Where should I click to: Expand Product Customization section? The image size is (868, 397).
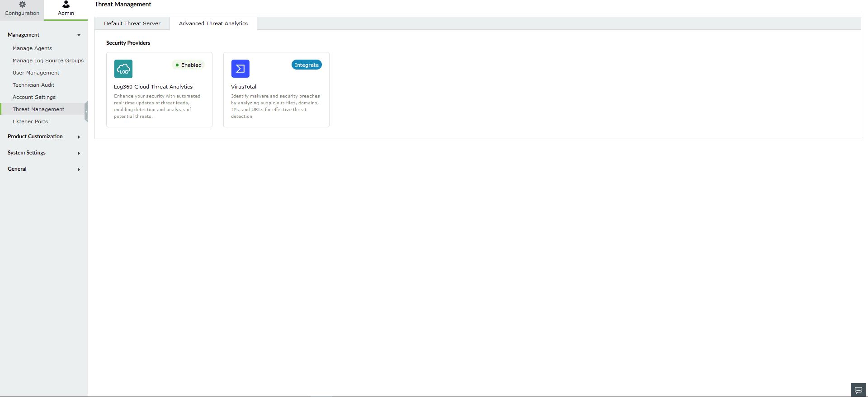(x=44, y=136)
